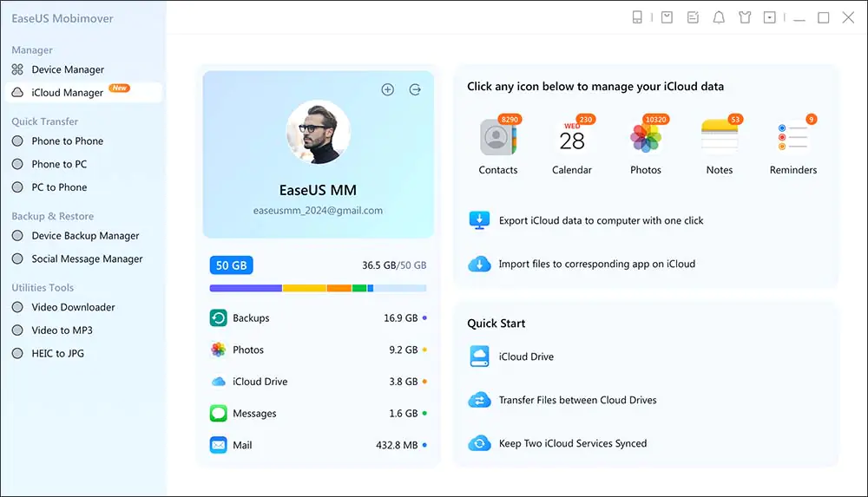The width and height of the screenshot is (868, 497).
Task: Open the Calendar iCloud icon
Action: [572, 137]
